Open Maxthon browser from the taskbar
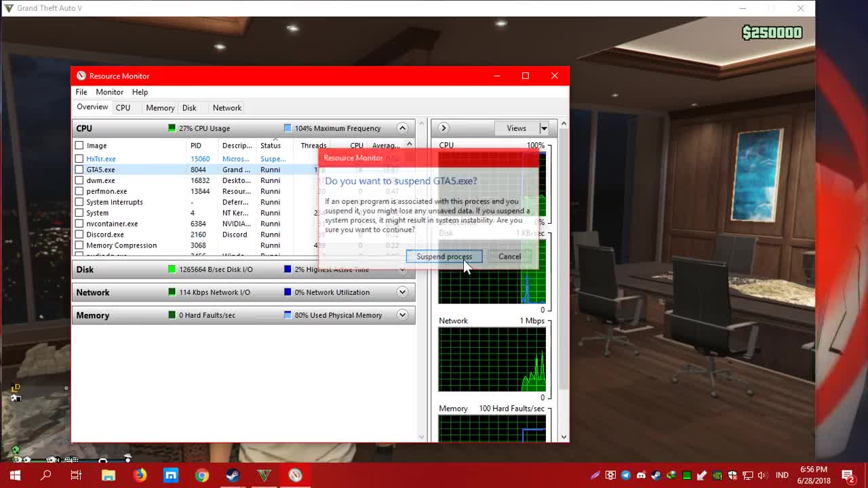This screenshot has width=868, height=488. pos(171,475)
